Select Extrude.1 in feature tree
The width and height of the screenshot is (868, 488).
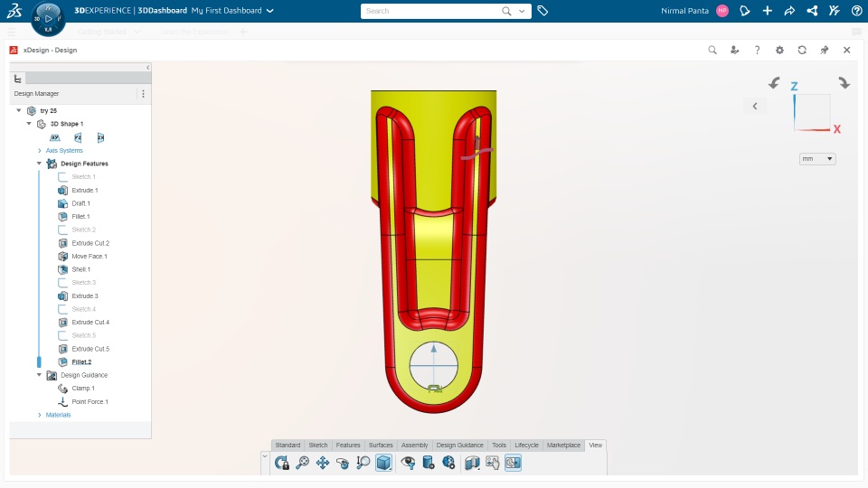coord(85,191)
